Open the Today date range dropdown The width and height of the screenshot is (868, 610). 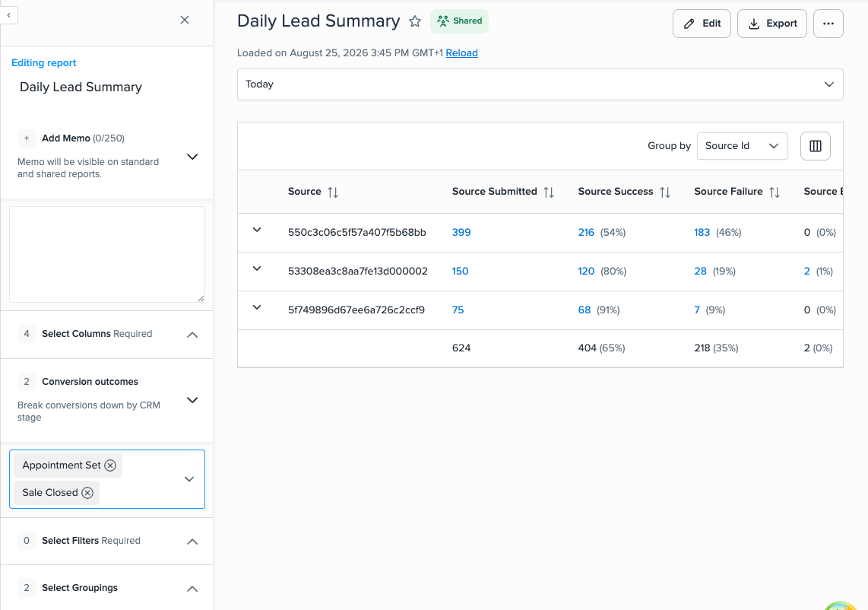540,84
